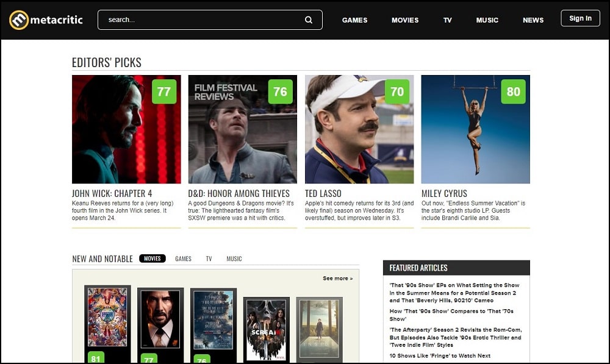Click the 80 score badge on Miley Cyrus
610x364 pixels.
[x=513, y=91]
